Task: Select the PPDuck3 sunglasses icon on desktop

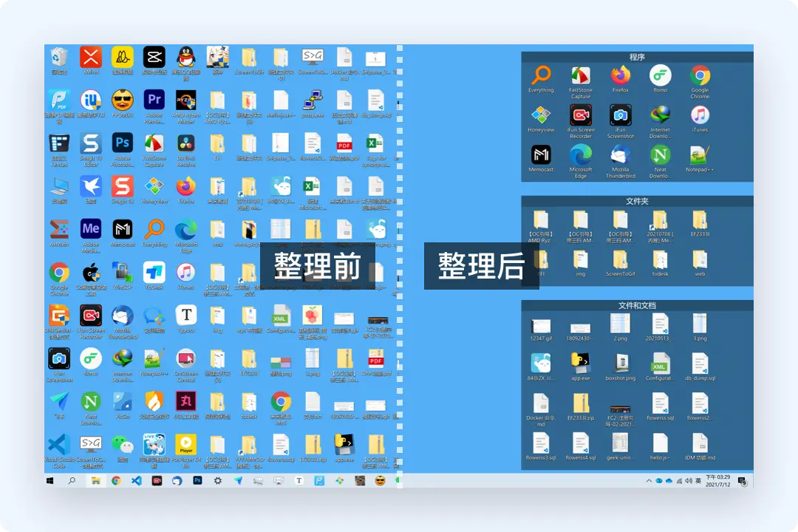Action: 123,100
